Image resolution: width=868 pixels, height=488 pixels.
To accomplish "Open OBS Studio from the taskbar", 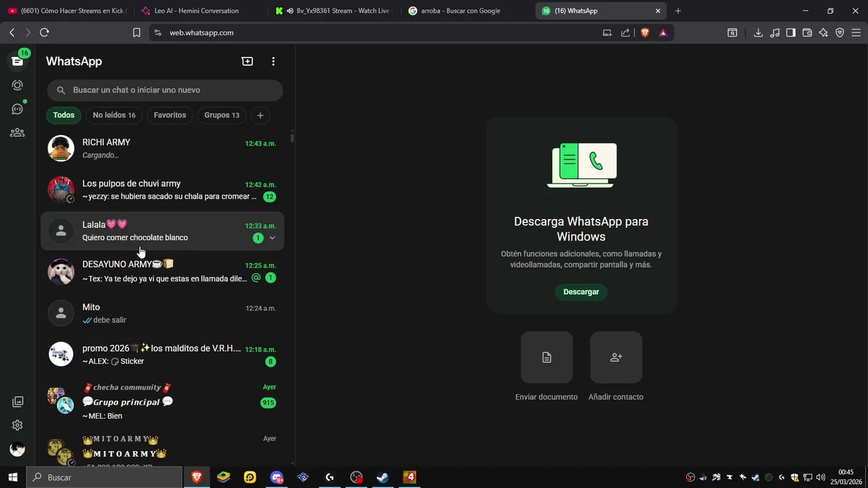I will (356, 477).
